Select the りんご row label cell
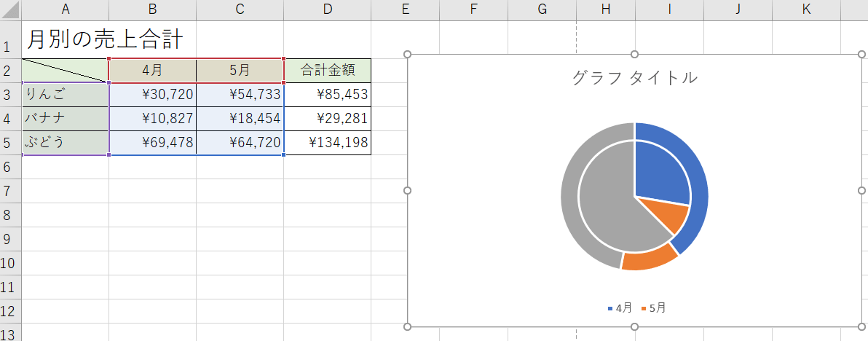868x341 pixels. click(66, 94)
